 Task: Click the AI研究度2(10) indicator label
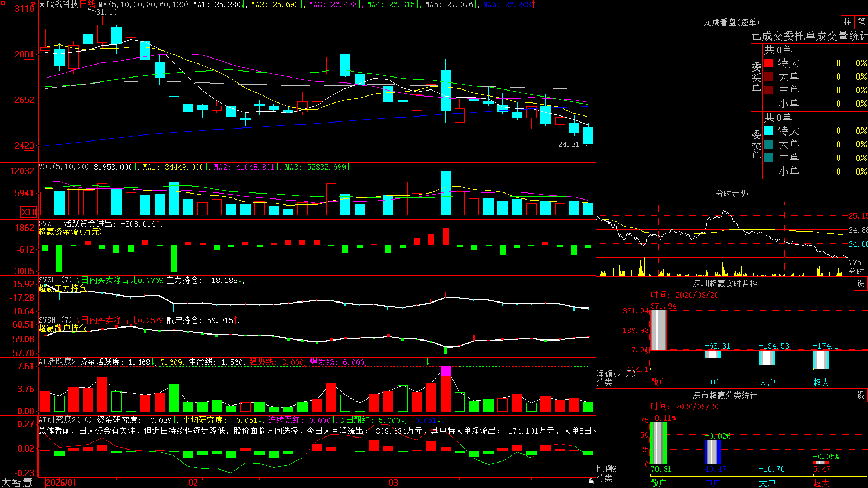click(x=65, y=420)
